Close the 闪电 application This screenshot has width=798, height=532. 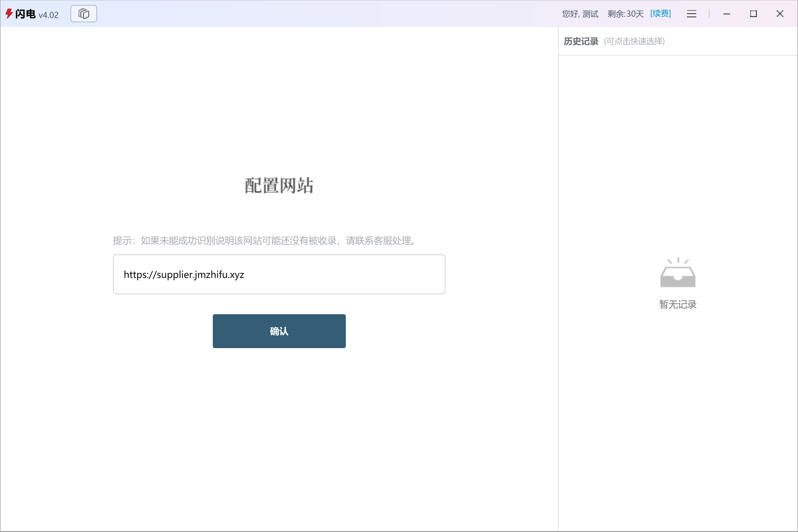pos(780,14)
